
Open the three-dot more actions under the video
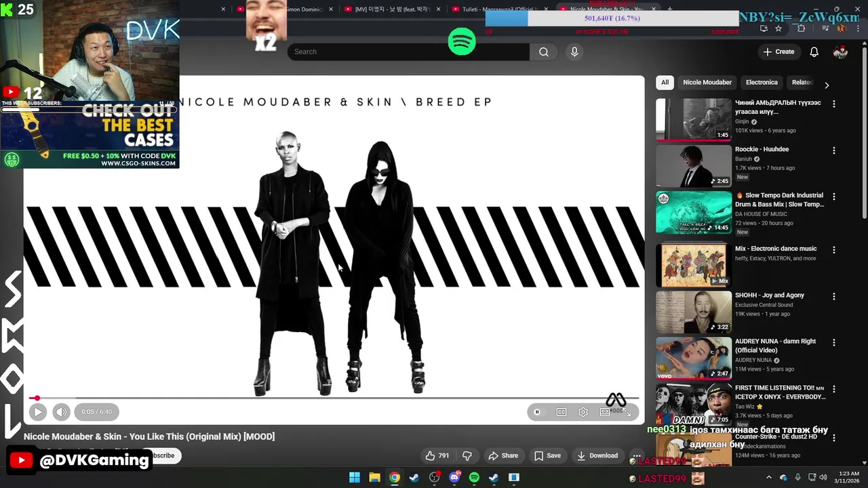(636, 455)
